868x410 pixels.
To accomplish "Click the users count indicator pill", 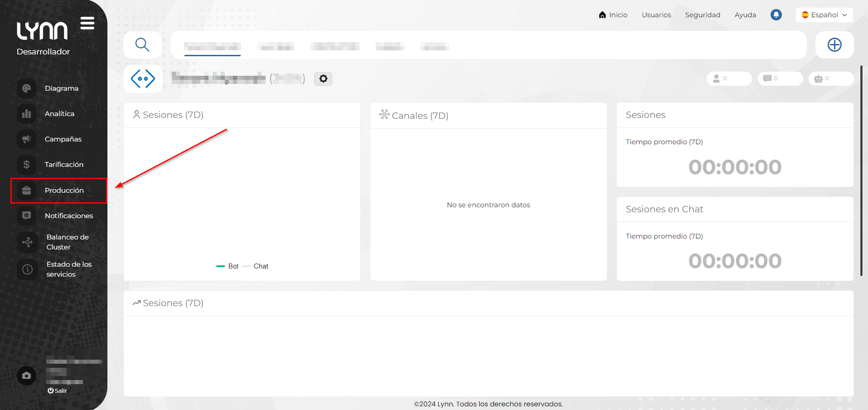I will click(728, 78).
